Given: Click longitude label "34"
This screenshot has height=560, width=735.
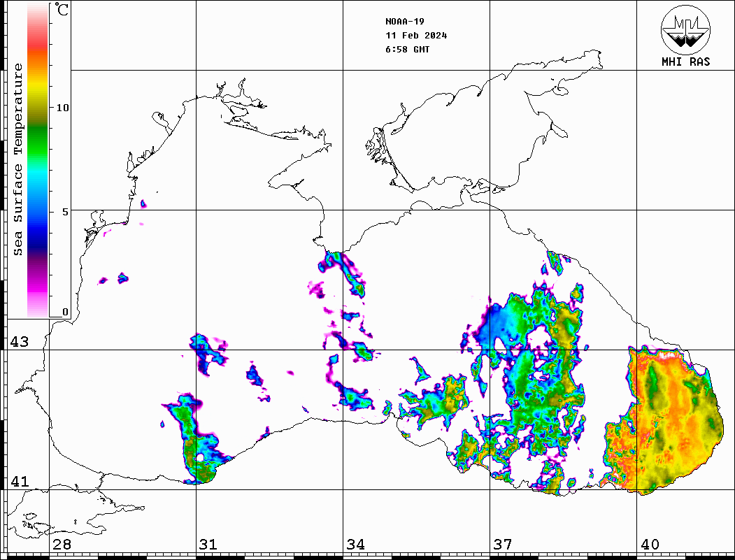Looking at the screenshot, I should (355, 544).
